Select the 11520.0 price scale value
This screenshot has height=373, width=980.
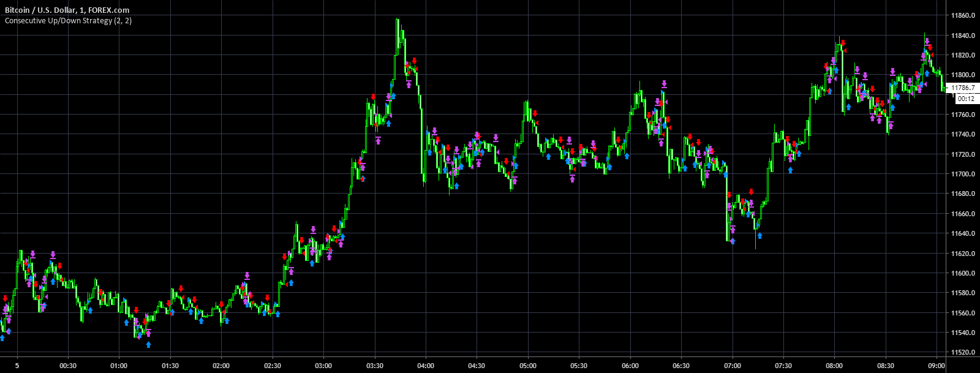963,353
